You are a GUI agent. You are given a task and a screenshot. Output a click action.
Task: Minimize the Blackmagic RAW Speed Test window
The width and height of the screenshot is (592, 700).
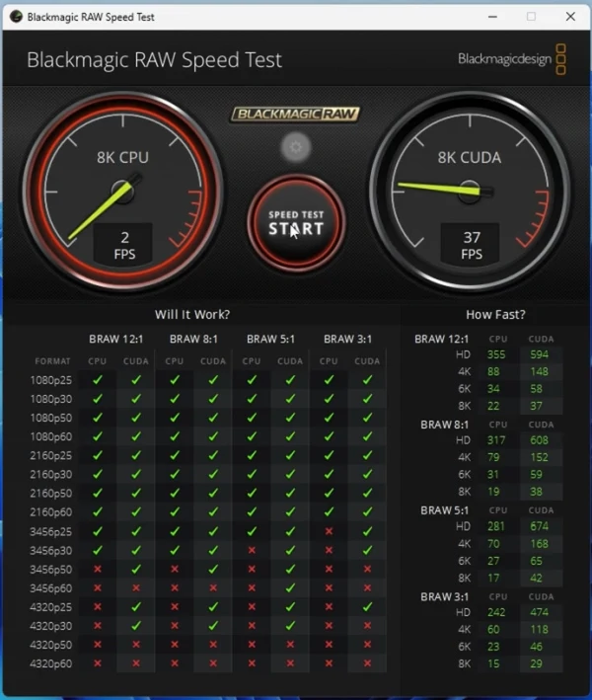pos(492,17)
